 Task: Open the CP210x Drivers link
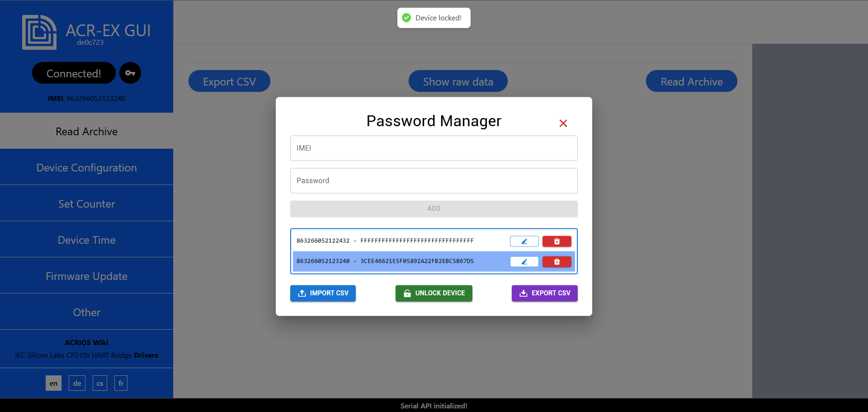click(146, 355)
